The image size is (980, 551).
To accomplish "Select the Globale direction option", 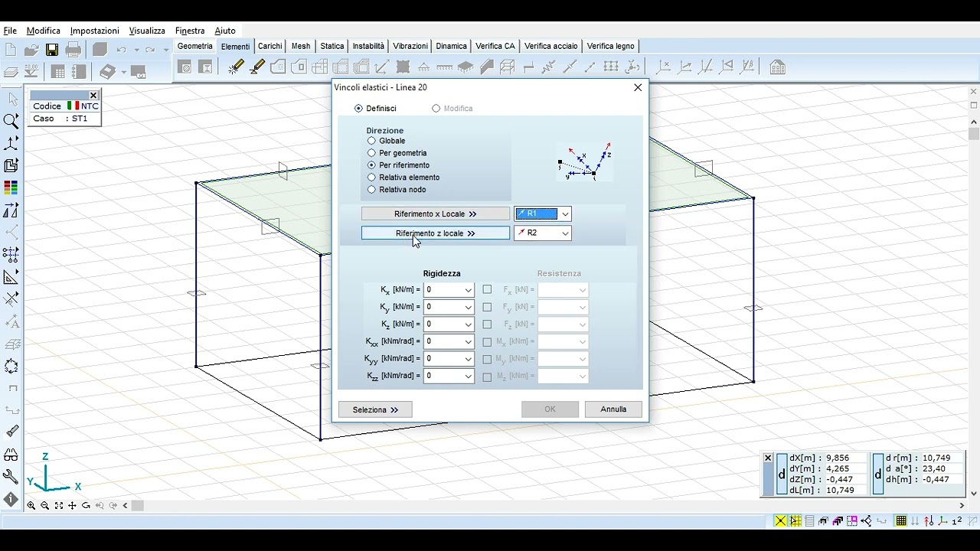I will pos(371,141).
